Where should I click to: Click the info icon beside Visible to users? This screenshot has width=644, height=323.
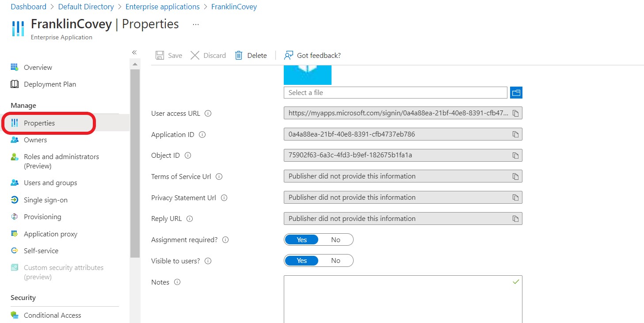click(x=208, y=261)
